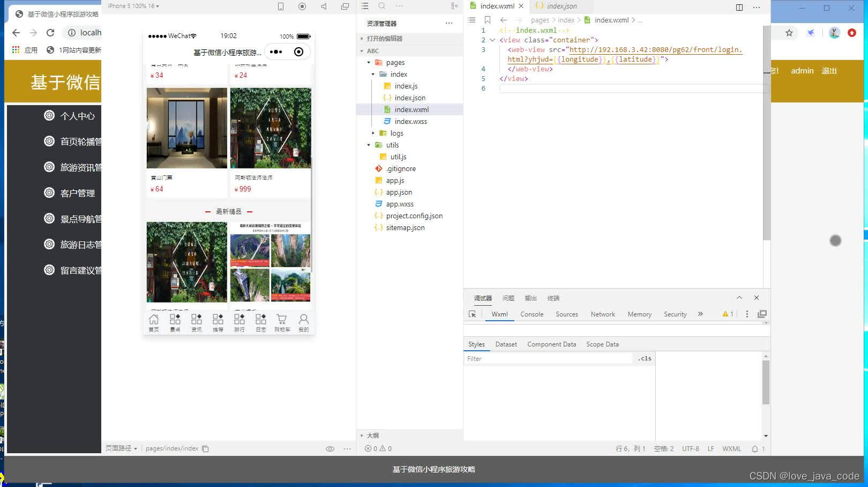Click the editor vertical scrollbar

(766, 133)
